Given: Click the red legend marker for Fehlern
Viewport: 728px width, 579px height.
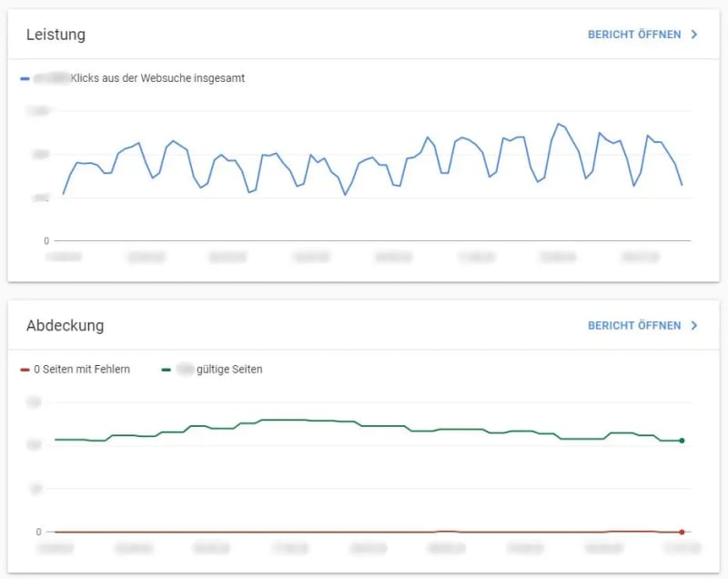Looking at the screenshot, I should pos(25,370).
